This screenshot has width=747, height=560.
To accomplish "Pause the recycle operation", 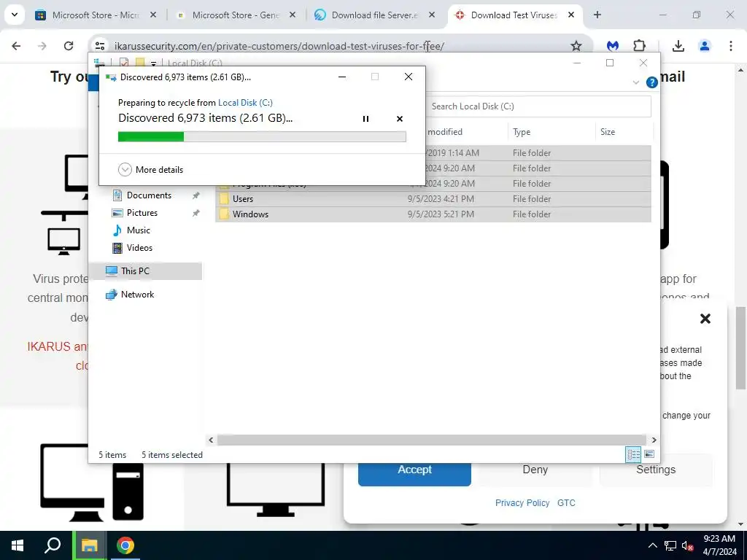I will 365,119.
